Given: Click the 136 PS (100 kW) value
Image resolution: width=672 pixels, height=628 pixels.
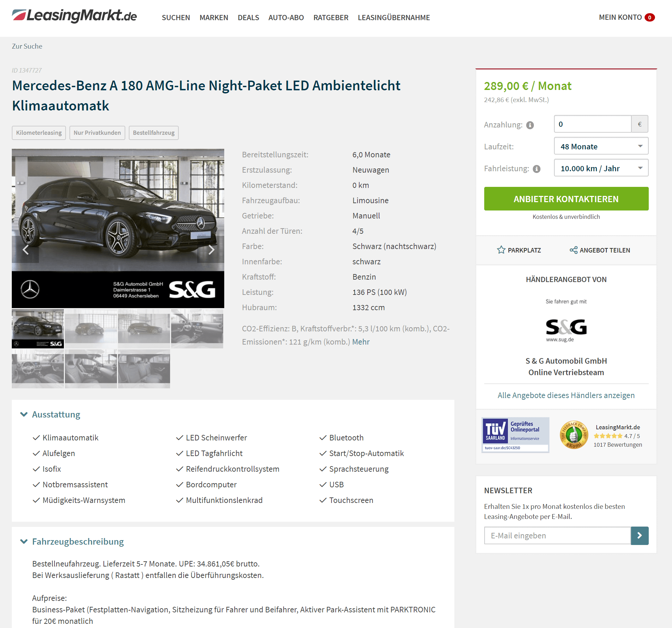Looking at the screenshot, I should coord(380,292).
